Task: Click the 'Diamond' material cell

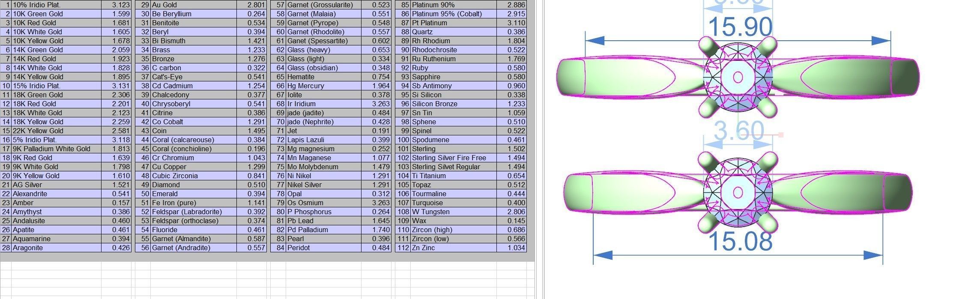Action: point(194,185)
